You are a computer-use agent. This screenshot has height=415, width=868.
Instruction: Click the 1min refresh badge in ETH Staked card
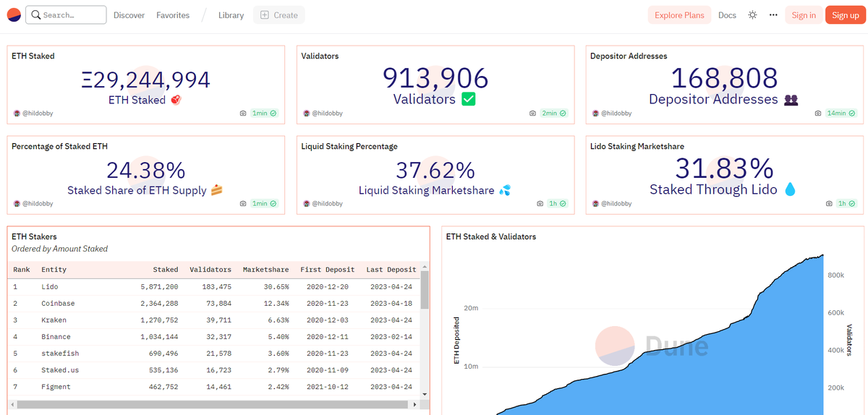coord(264,114)
